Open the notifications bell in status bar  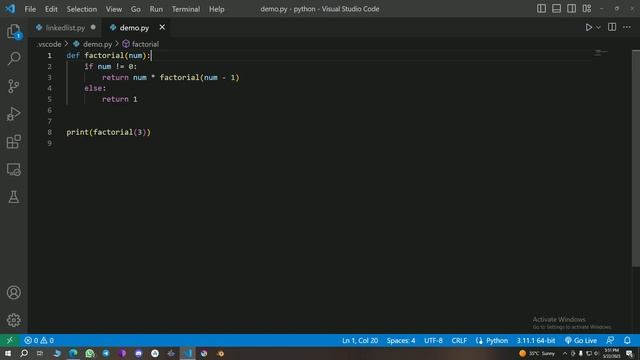[x=627, y=340]
